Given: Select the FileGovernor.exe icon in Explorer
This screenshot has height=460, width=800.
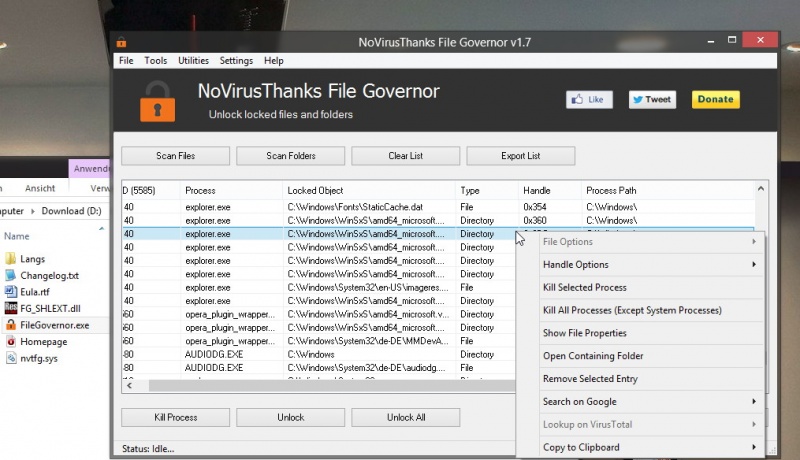Looking at the screenshot, I should coord(10,325).
